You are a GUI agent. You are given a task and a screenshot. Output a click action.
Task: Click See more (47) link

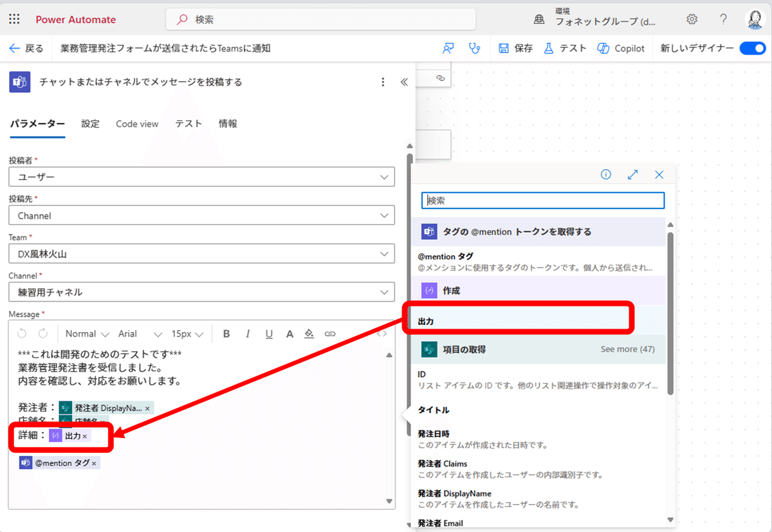pyautogui.click(x=627, y=349)
